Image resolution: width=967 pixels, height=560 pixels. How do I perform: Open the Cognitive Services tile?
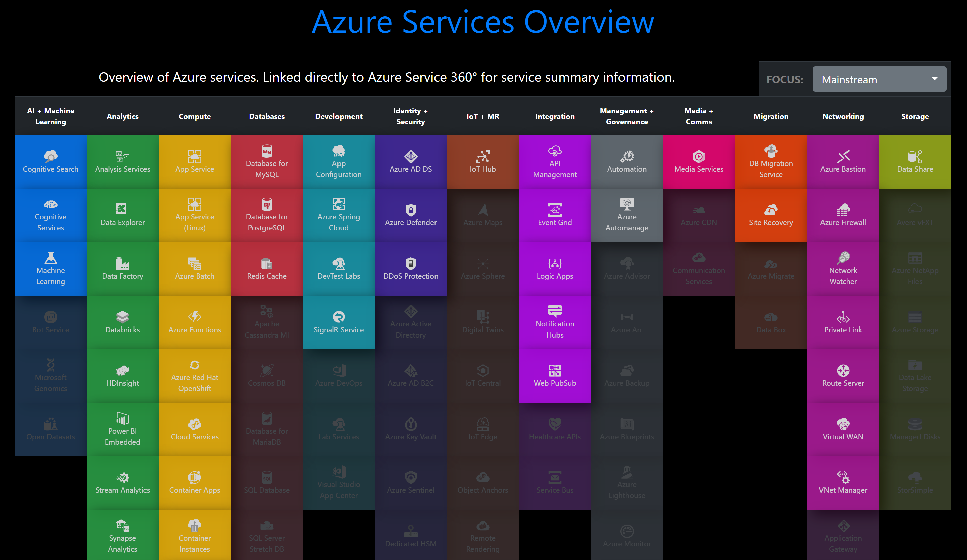pyautogui.click(x=51, y=215)
